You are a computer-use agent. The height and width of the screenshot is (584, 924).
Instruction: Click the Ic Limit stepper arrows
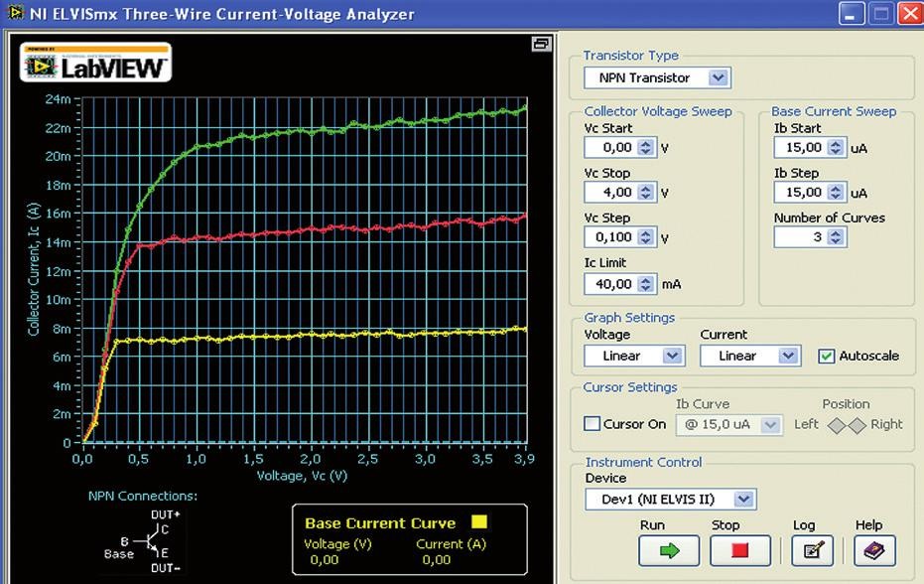pyautogui.click(x=646, y=284)
